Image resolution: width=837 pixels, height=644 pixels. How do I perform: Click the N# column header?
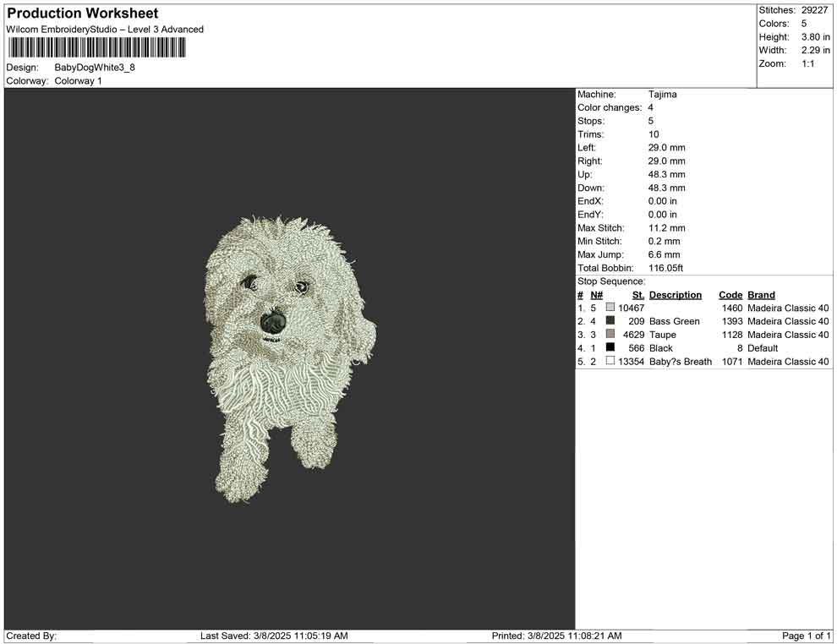[x=596, y=295]
